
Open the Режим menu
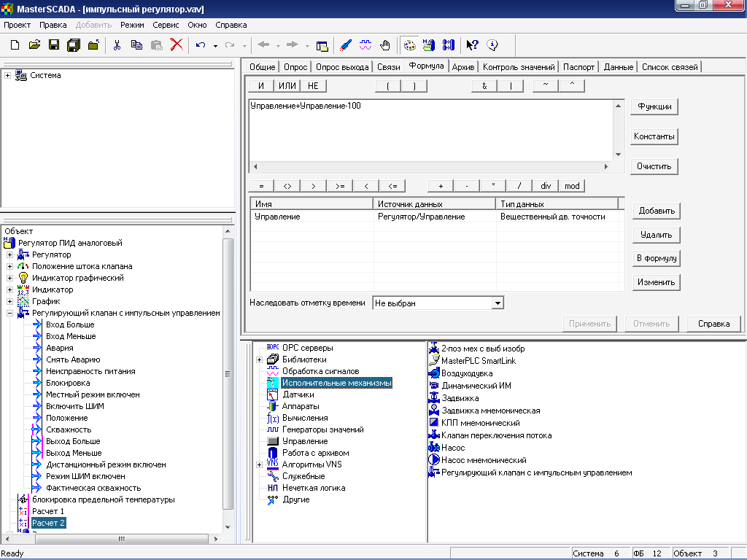pos(132,25)
